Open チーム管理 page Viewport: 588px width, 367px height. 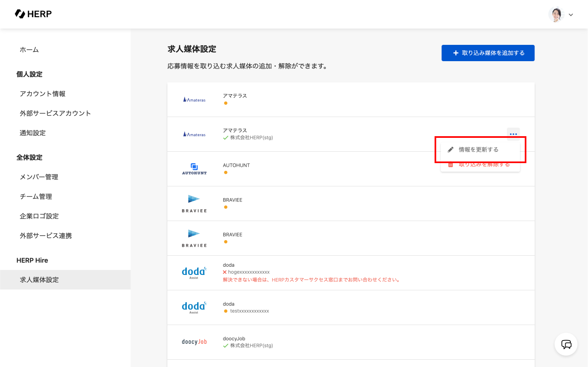tap(36, 197)
